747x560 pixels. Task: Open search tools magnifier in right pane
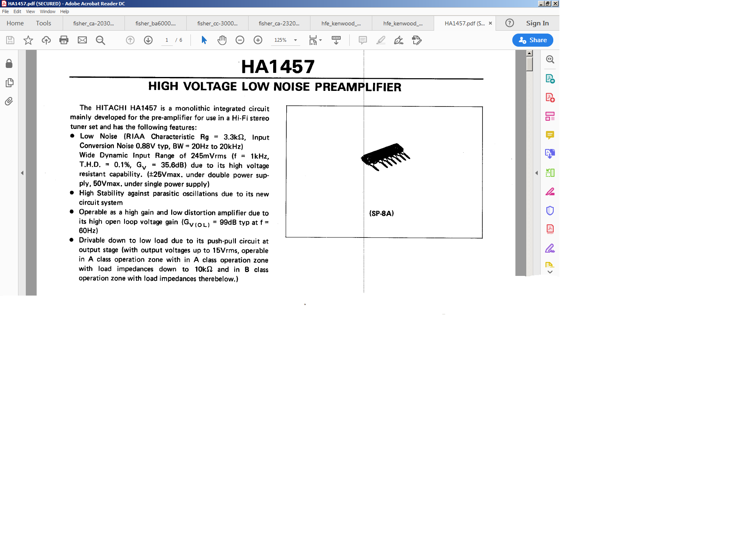550,59
